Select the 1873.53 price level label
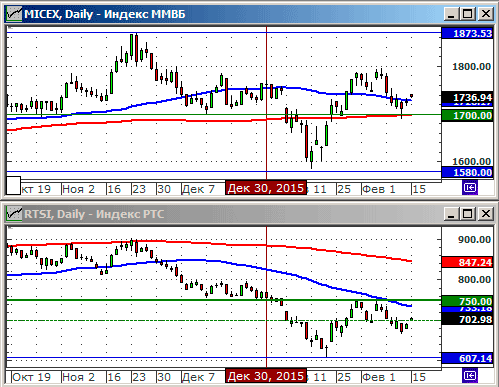 pyautogui.click(x=467, y=33)
